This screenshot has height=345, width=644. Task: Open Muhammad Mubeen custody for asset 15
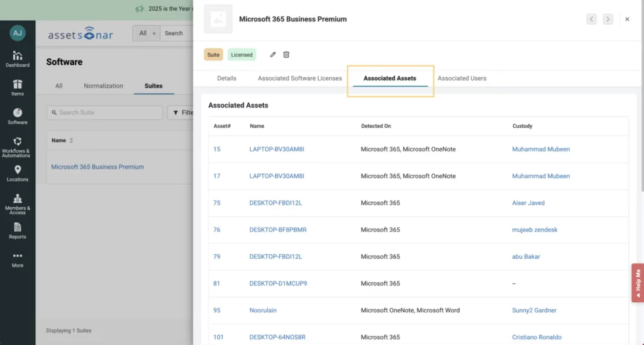[541, 150]
